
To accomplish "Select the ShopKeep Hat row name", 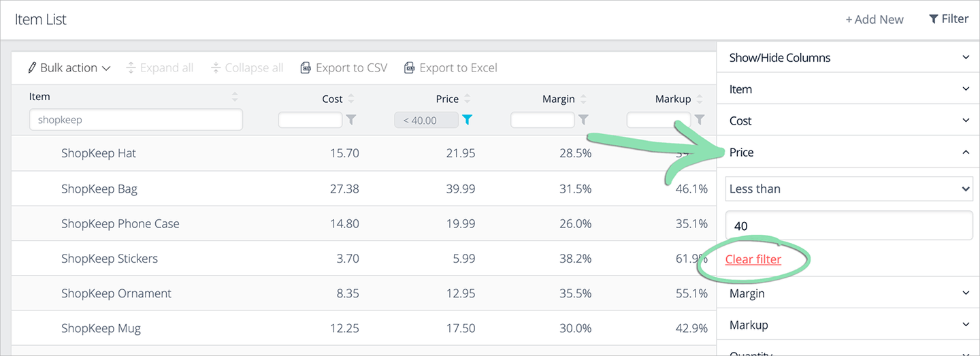I will 99,153.
